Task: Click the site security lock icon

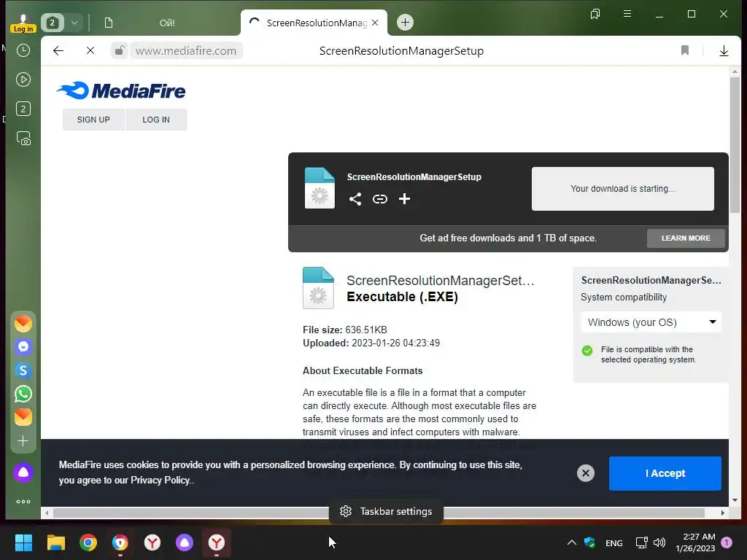Action: (120, 50)
